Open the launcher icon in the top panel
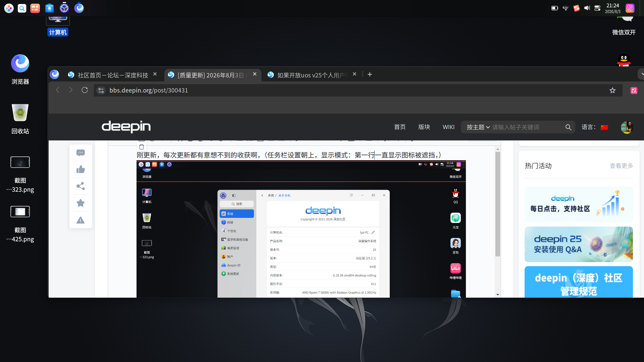The image size is (644, 362). click(x=9, y=8)
